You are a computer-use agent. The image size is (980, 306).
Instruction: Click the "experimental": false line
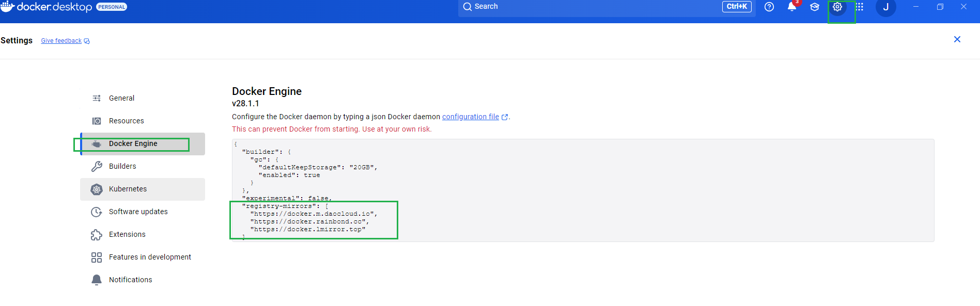click(x=287, y=198)
